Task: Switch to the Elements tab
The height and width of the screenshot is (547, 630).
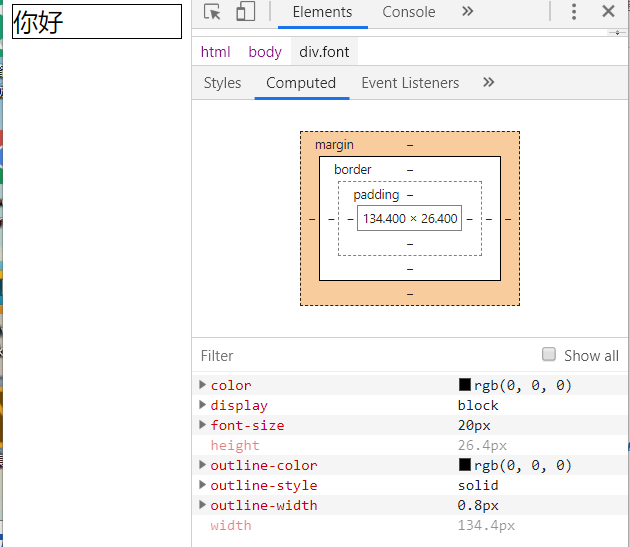Action: (x=322, y=12)
